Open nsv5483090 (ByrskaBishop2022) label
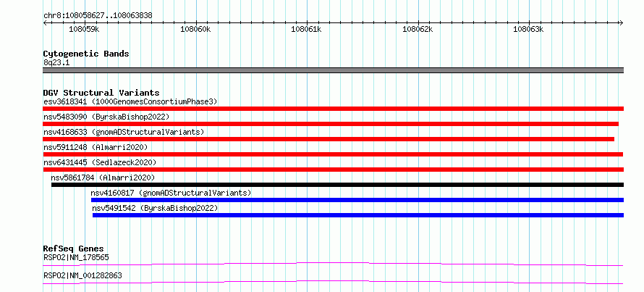The width and height of the screenshot is (644, 292). click(x=106, y=117)
